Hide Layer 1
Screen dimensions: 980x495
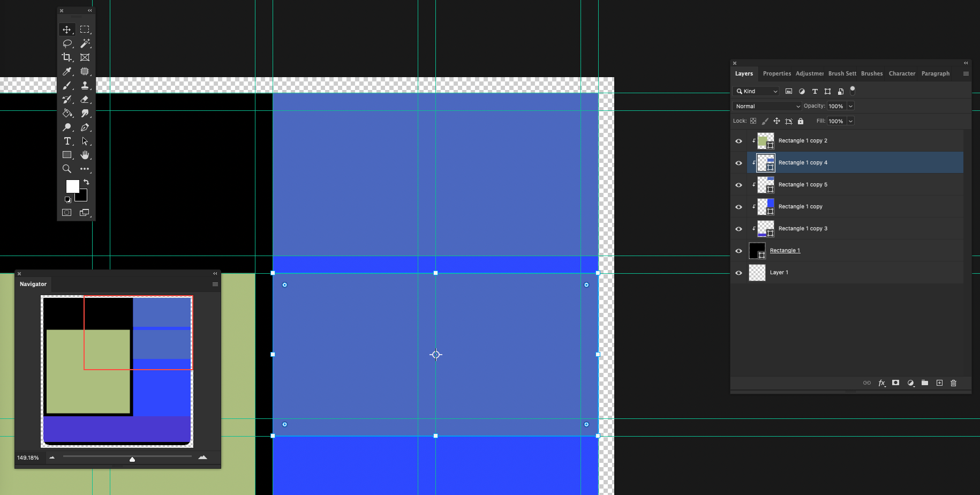[739, 273]
